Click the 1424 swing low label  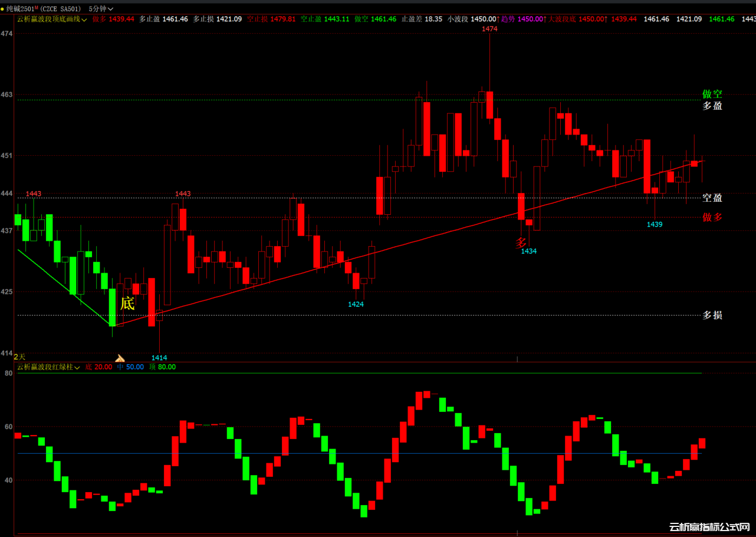[x=356, y=304]
